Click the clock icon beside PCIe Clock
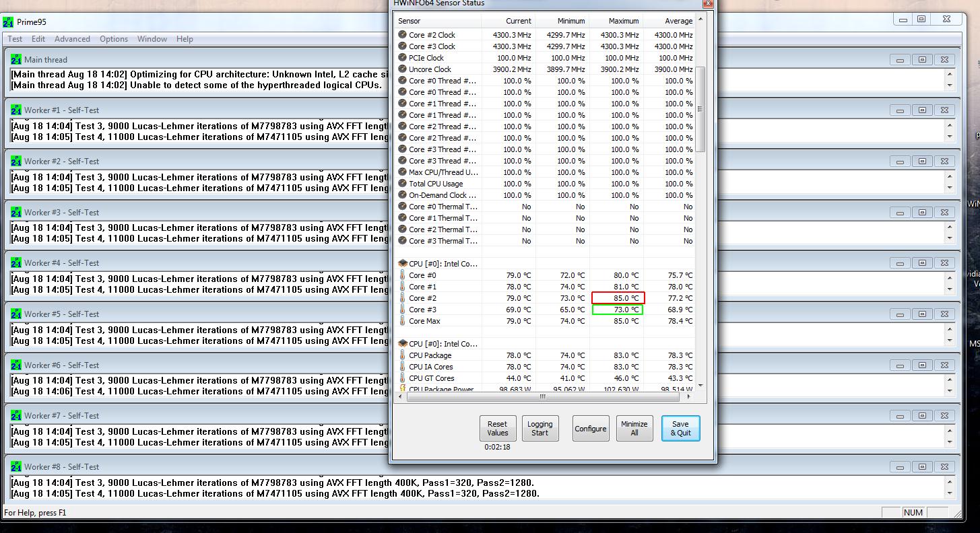Screen dimensions: 980x533 (x=402, y=58)
